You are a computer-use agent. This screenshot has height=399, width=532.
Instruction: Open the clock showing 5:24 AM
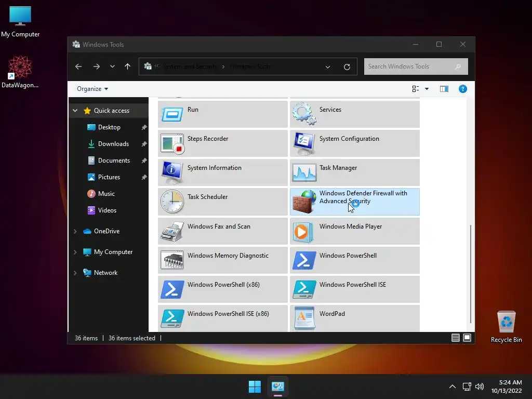[507, 387]
